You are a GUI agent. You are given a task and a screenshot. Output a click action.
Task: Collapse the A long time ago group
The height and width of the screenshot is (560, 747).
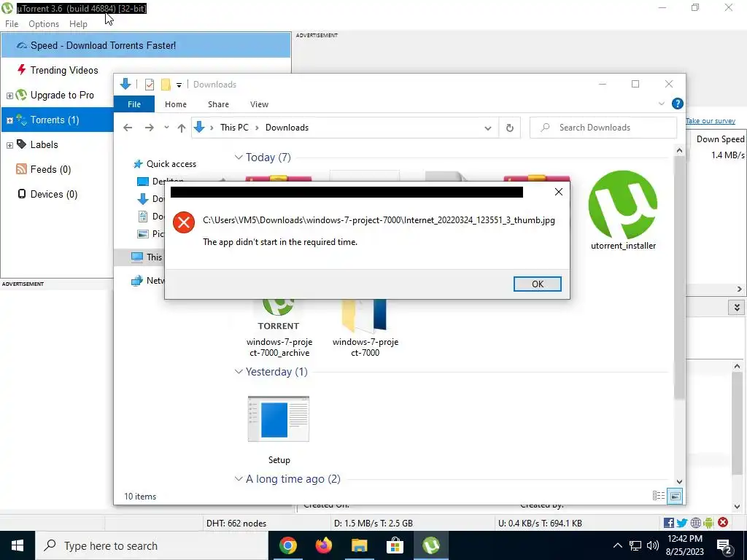(239, 479)
